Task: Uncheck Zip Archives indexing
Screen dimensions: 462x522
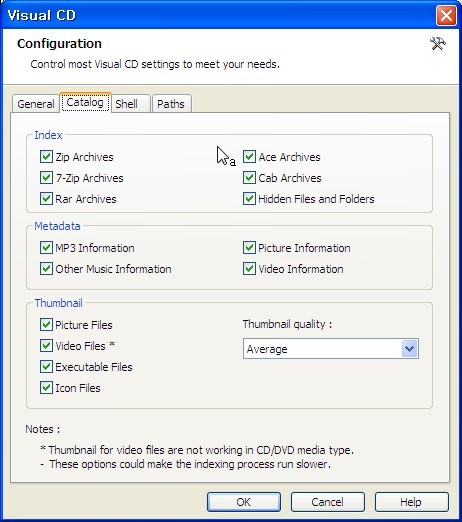Action: pyautogui.click(x=46, y=156)
